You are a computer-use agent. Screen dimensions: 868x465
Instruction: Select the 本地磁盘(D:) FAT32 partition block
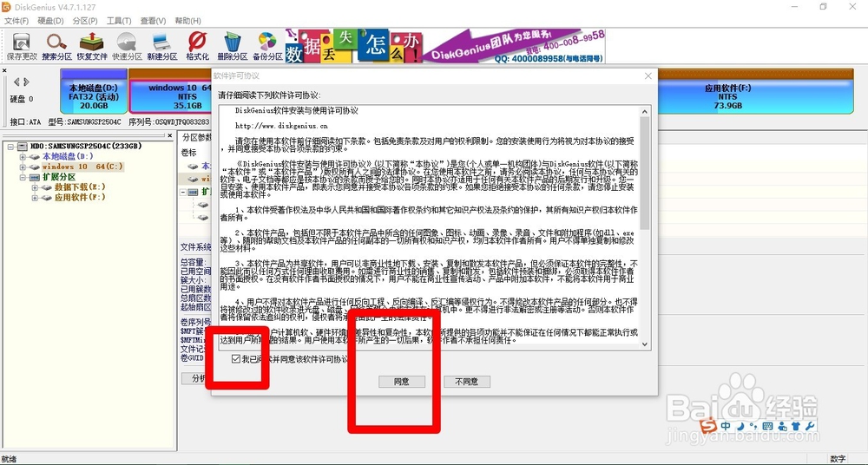94,92
